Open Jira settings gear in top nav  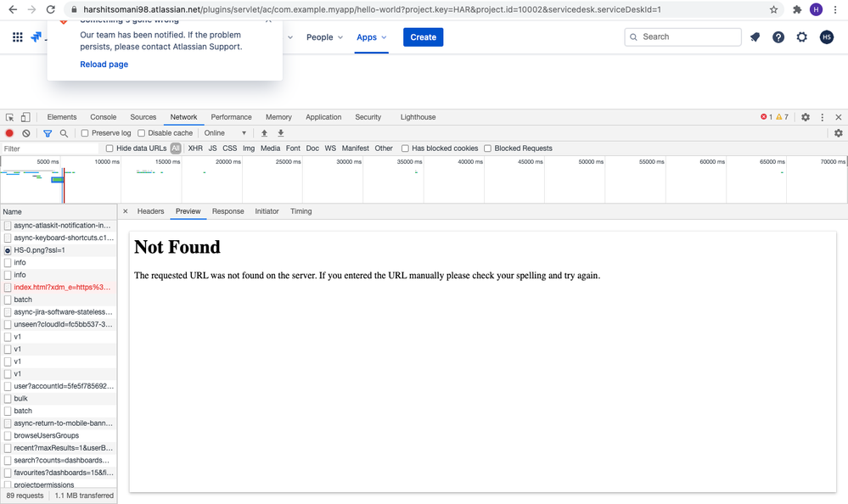click(802, 36)
